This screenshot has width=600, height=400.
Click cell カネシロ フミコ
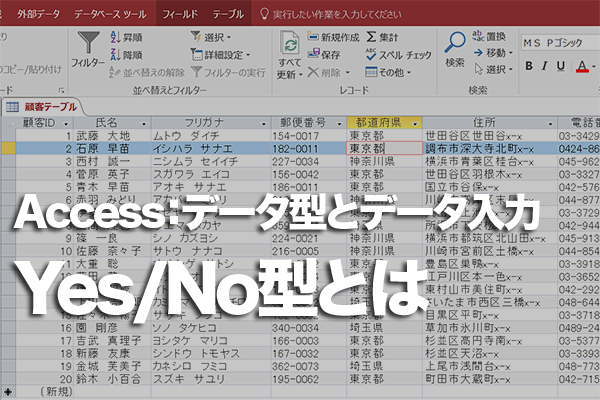(x=211, y=366)
